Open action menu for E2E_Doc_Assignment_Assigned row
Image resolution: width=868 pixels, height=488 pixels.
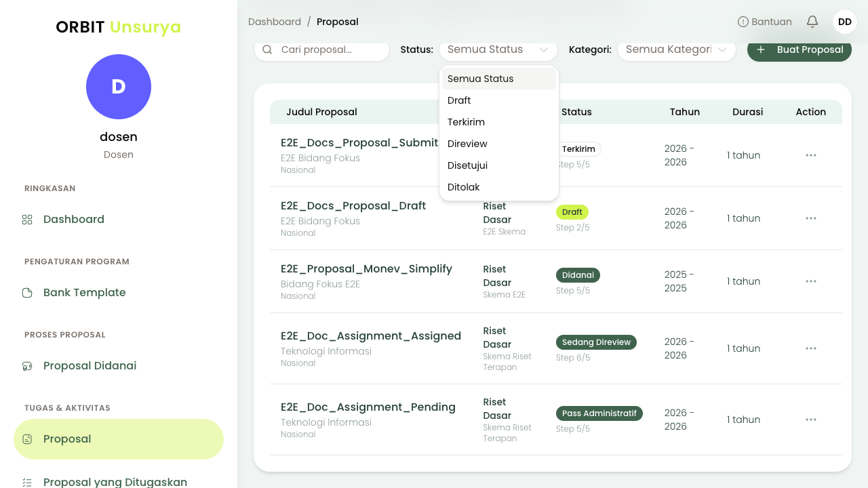811,348
